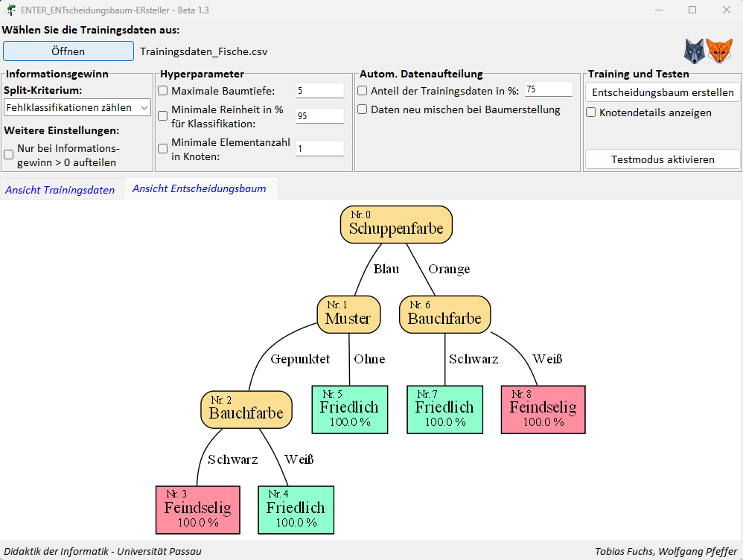
Task: Click the pink leaf node Nr. 3
Action: coord(197,510)
